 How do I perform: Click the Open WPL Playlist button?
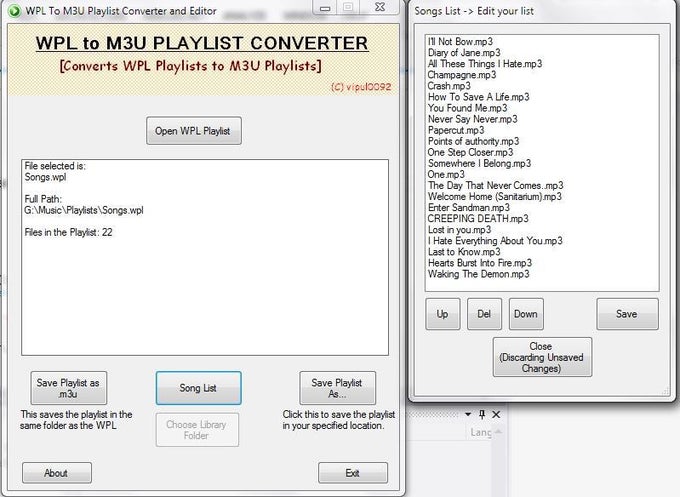pyautogui.click(x=196, y=130)
